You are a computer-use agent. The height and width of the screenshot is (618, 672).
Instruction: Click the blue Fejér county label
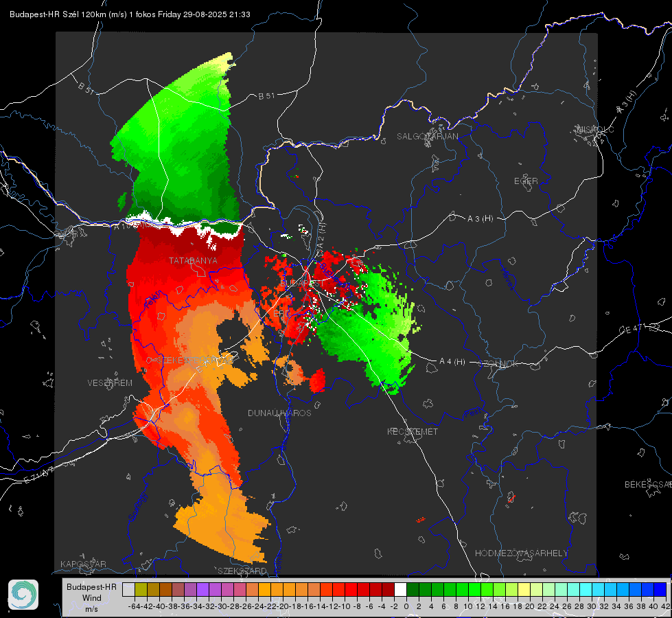[x=154, y=300]
